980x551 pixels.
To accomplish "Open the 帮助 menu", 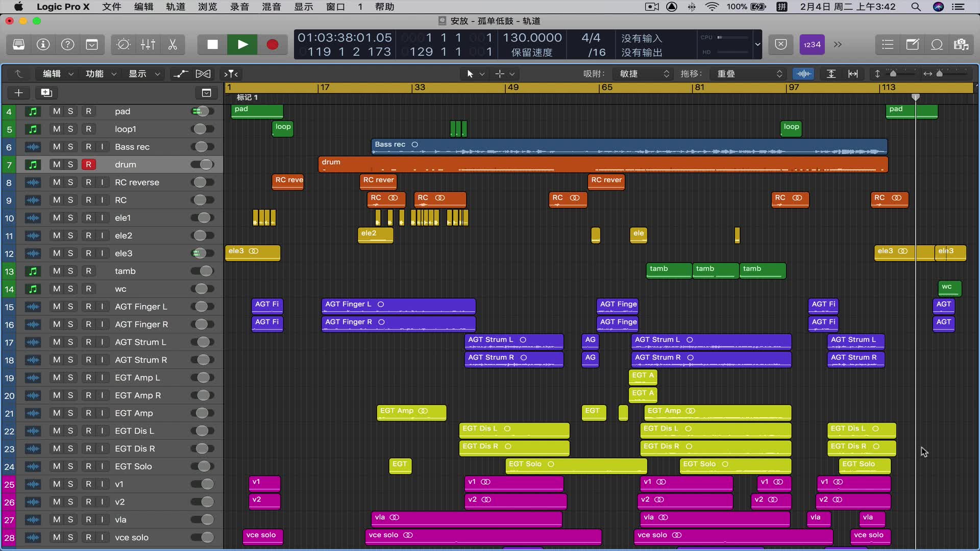I will [384, 7].
